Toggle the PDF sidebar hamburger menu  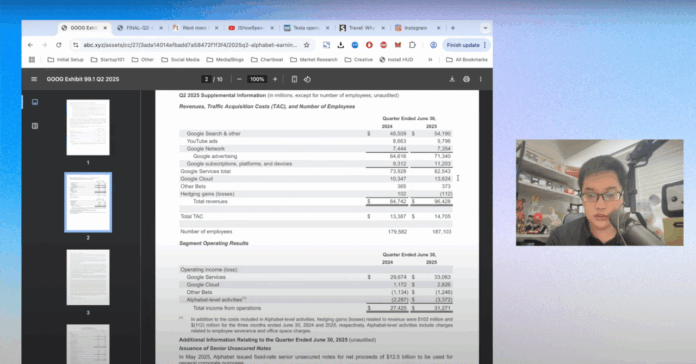coord(34,79)
